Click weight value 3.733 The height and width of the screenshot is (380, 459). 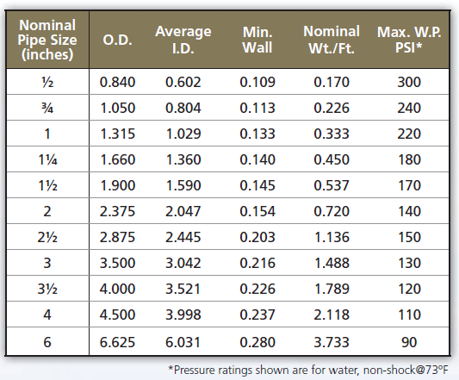point(332,342)
